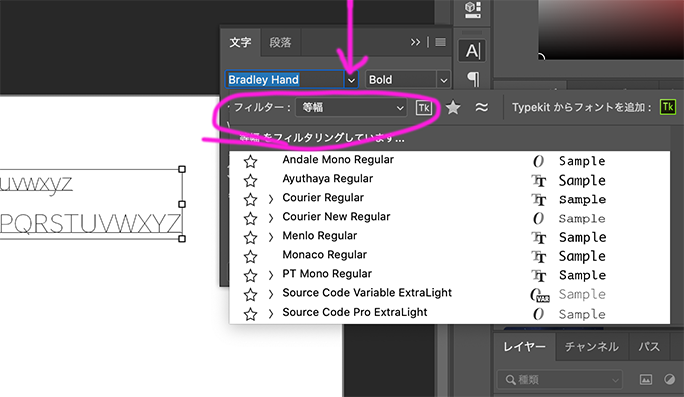Pick a color in the color picker field
Image resolution: width=684 pixels, height=397 pixels.
click(x=611, y=30)
